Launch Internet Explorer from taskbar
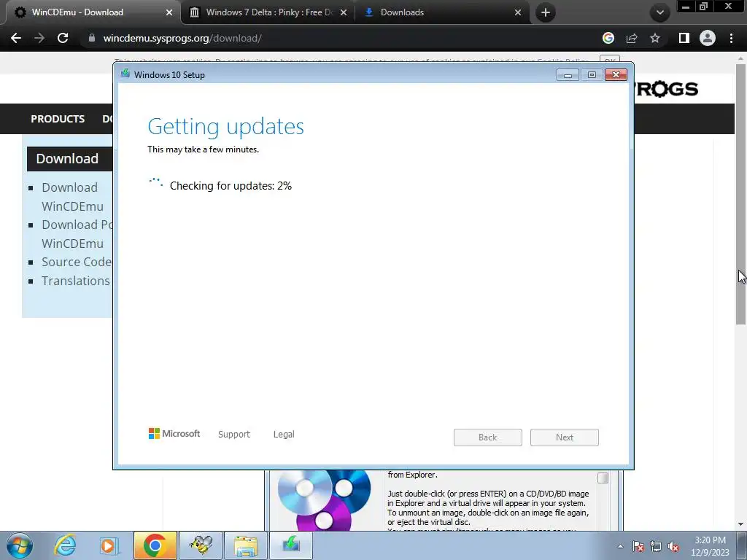This screenshot has height=560, width=747. (x=65, y=545)
